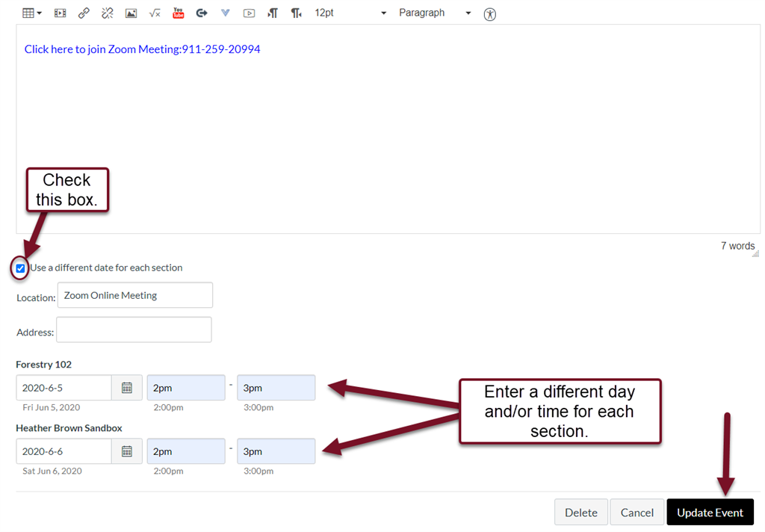
Task: Insert an image using the Embed Image icon
Action: point(131,13)
